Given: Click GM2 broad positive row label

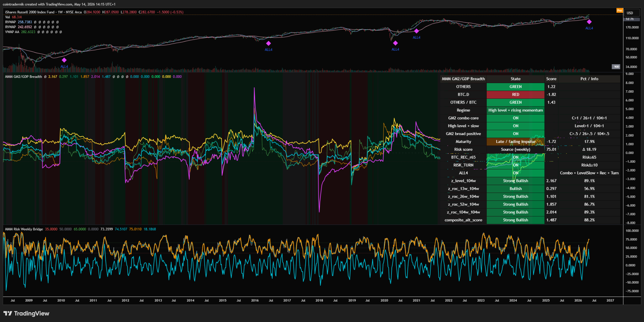Looking at the screenshot, I should 463,134.
